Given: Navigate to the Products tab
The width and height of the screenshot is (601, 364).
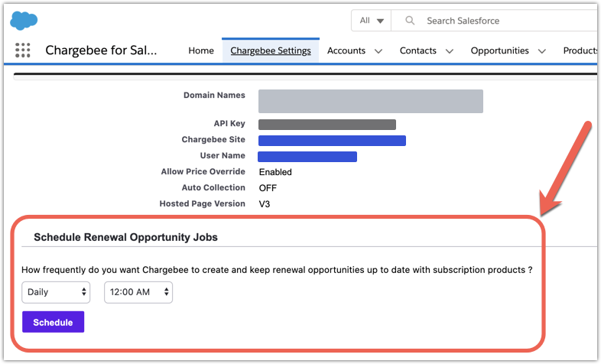Looking at the screenshot, I should pyautogui.click(x=580, y=50).
